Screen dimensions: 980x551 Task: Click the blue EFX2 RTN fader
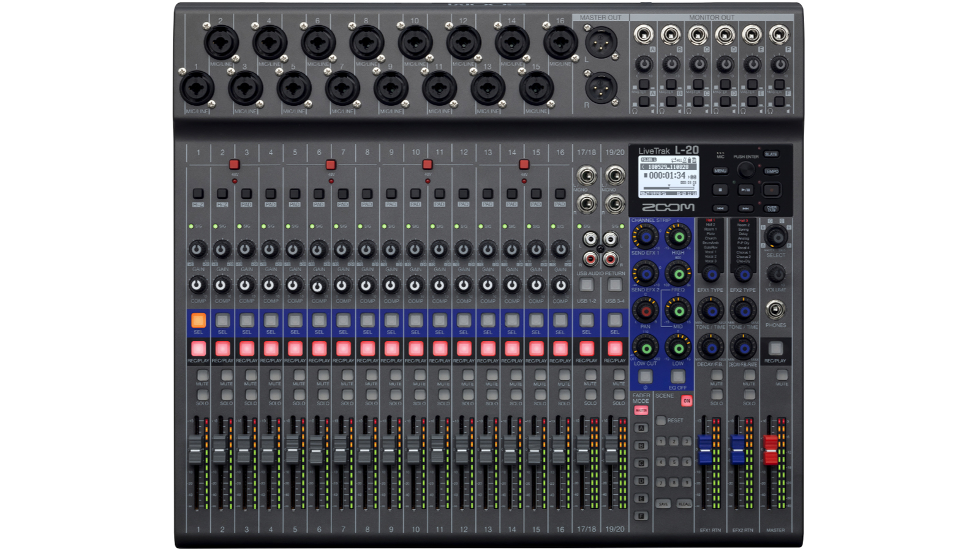point(738,449)
